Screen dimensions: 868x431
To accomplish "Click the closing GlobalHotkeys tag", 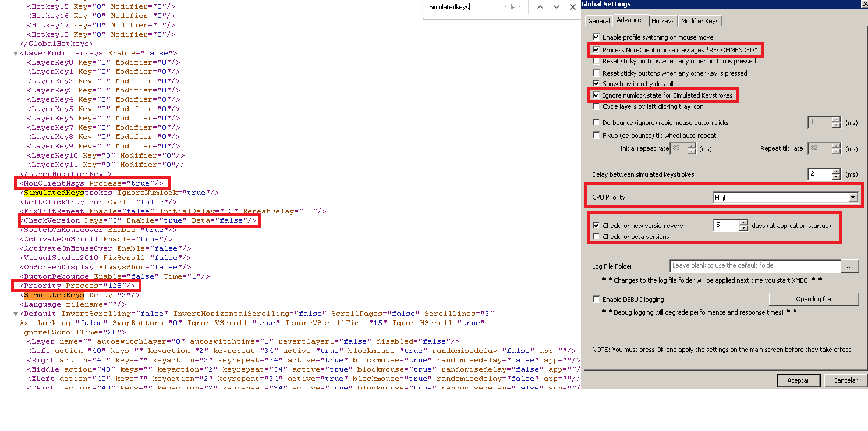I will [56, 44].
